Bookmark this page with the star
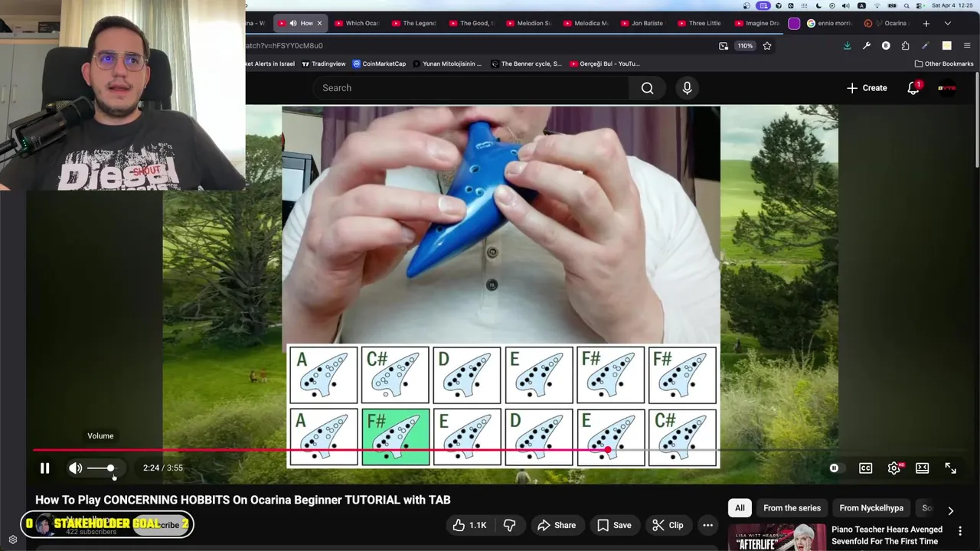This screenshot has height=551, width=980. 766,46
